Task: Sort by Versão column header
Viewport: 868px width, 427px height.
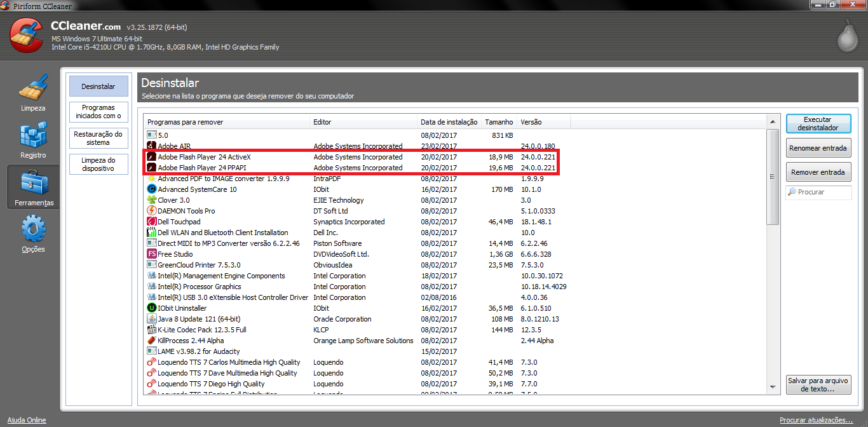Action: pos(544,122)
